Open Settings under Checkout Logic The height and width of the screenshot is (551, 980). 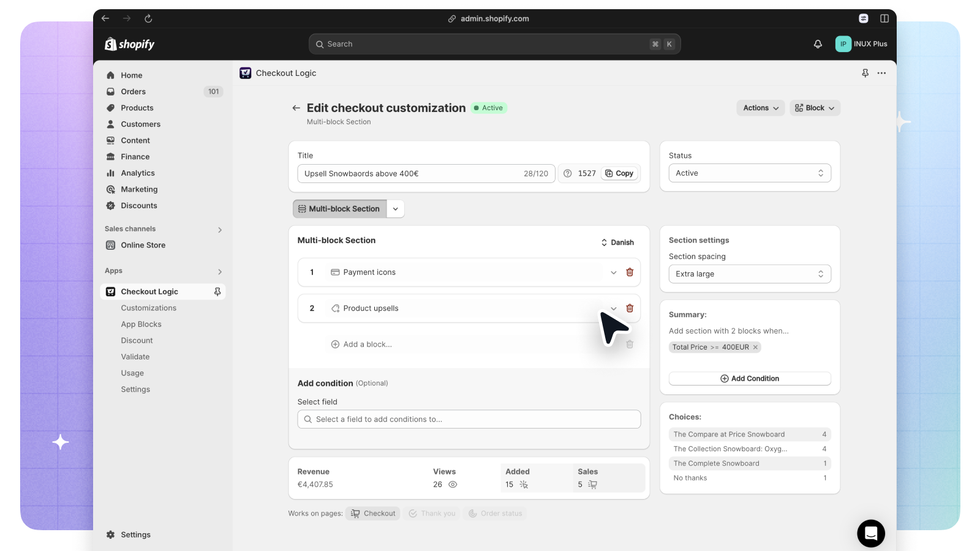click(135, 389)
